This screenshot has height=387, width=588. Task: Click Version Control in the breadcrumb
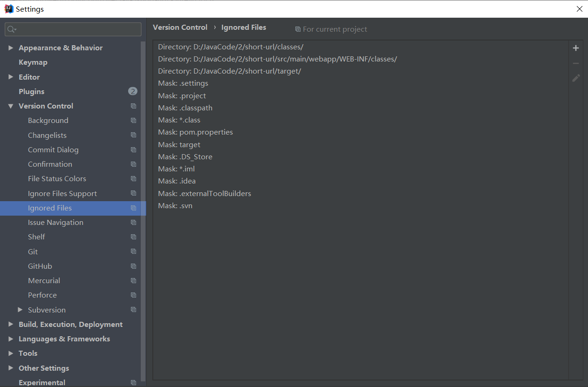pos(180,27)
